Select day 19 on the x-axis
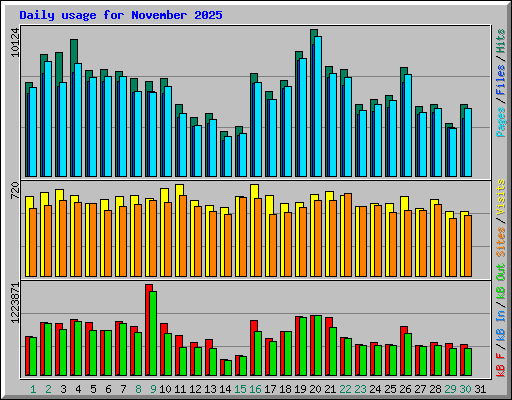Image resolution: width=512 pixels, height=400 pixels. point(300,389)
